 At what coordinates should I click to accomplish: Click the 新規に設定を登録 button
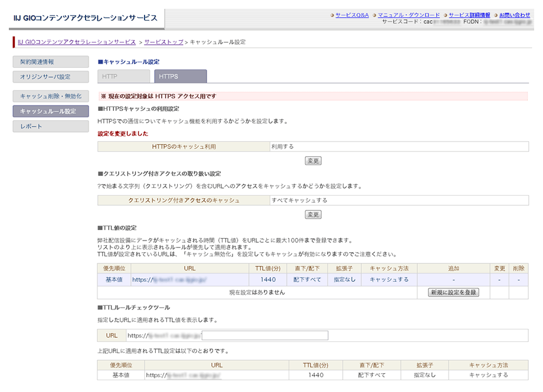click(x=453, y=292)
